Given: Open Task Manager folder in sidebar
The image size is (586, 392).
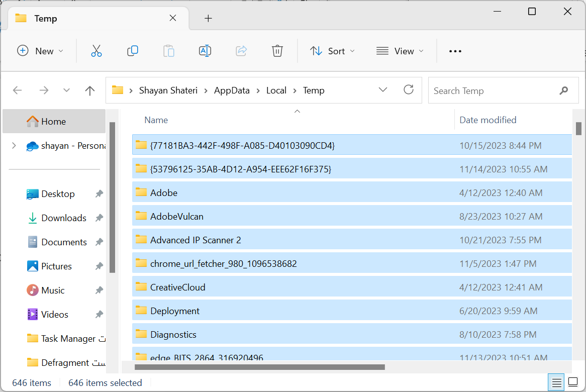Looking at the screenshot, I should pos(66,339).
